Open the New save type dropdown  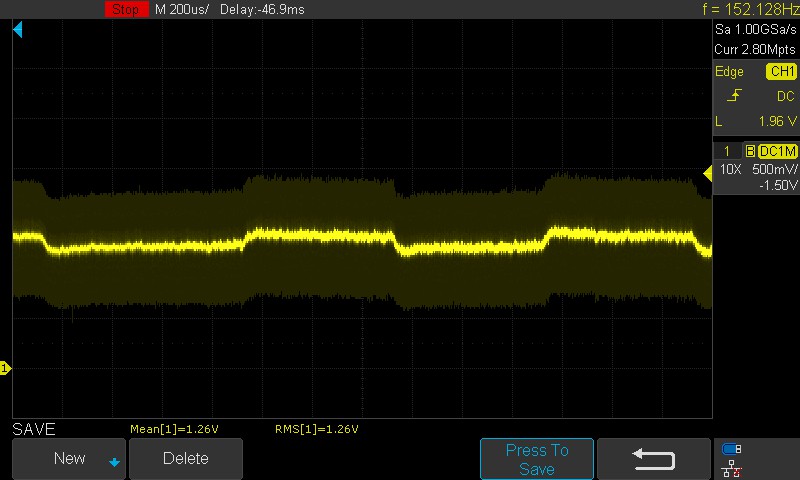point(69,459)
